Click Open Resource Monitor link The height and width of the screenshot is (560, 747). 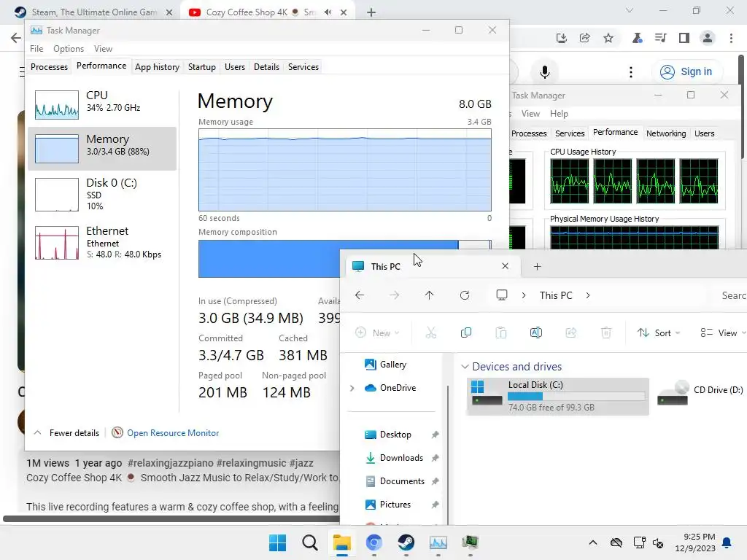(x=173, y=433)
